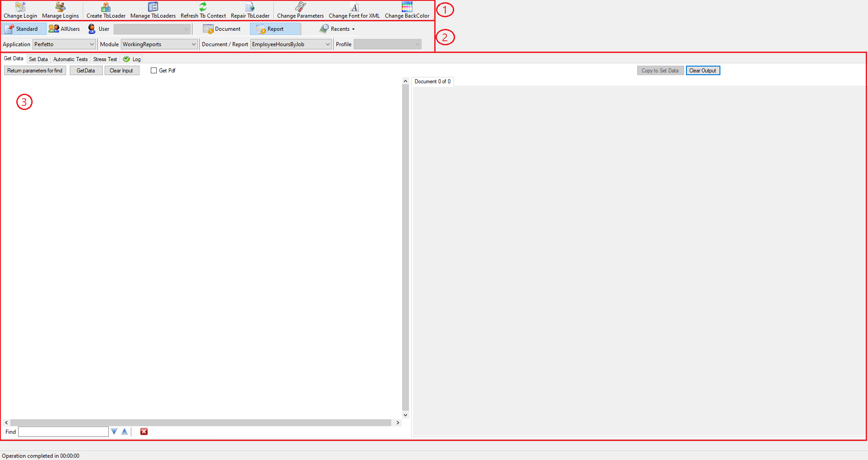The image size is (868, 460).
Task: Switch to the Set Data tab
Action: [38, 59]
